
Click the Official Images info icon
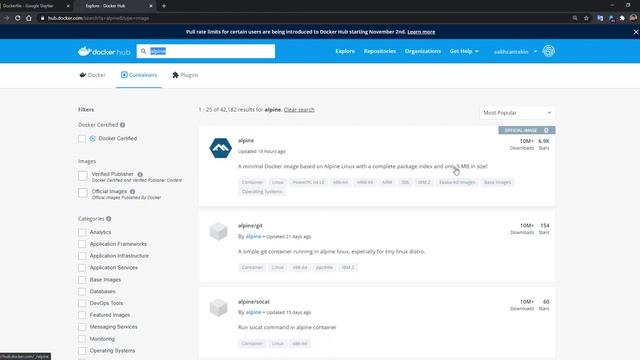[x=132, y=191]
